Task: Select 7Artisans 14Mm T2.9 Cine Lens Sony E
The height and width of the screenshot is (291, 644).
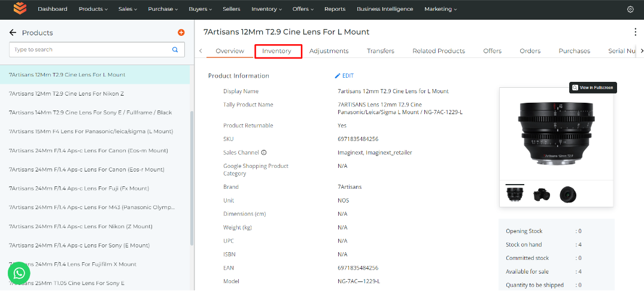Action: point(95,112)
